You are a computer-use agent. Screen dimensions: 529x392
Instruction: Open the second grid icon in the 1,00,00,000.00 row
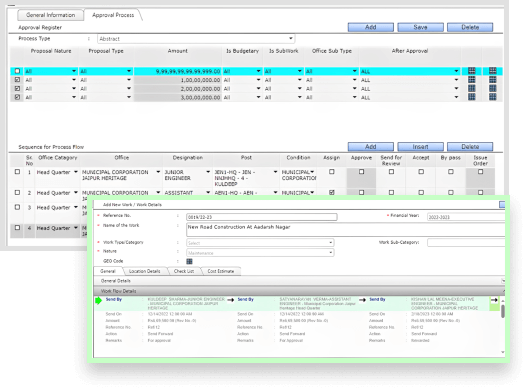coord(493,80)
